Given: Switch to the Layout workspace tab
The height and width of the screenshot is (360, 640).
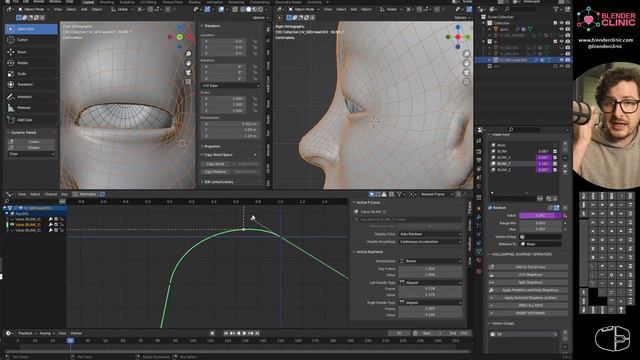Looking at the screenshot, I should point(88,2).
